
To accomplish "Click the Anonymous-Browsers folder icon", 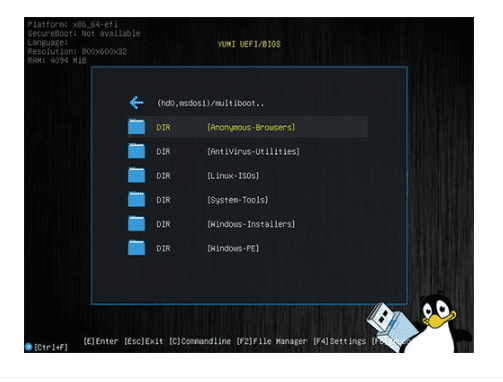I will 136,127.
